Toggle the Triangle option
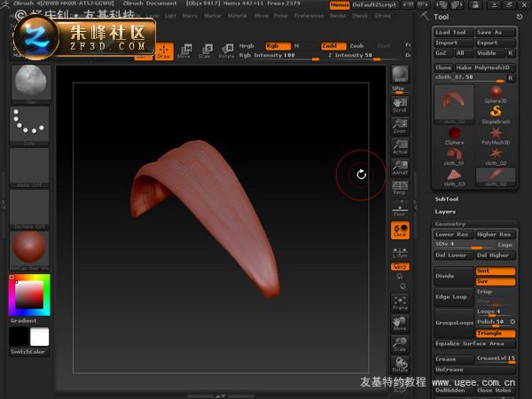Viewport: 532px width, 399px height. coord(496,333)
